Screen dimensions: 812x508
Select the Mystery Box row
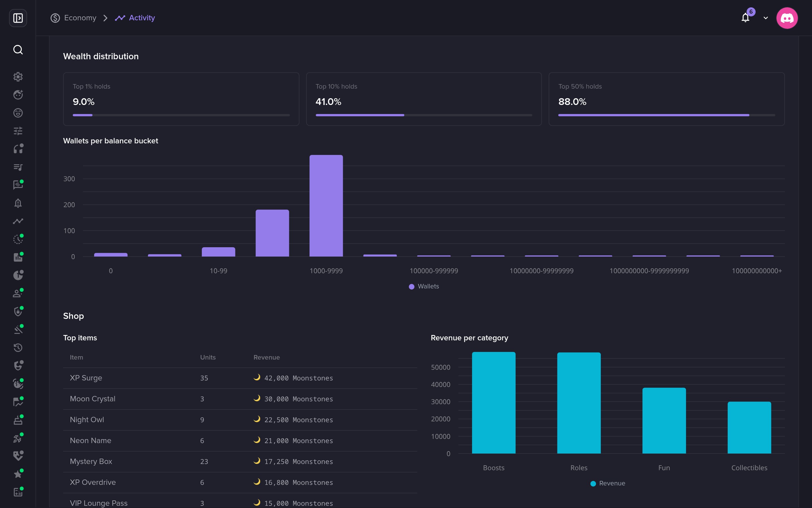(240, 461)
